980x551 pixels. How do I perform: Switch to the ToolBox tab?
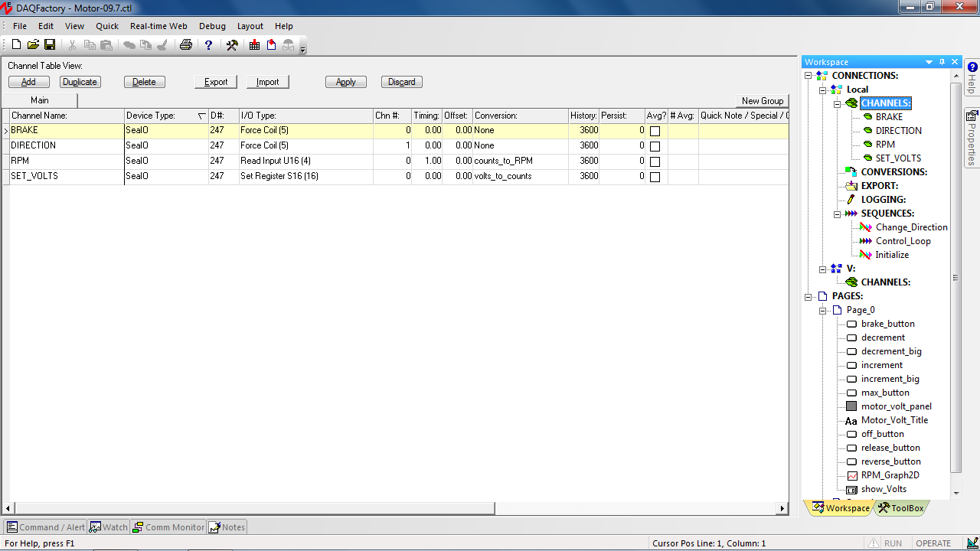click(900, 508)
